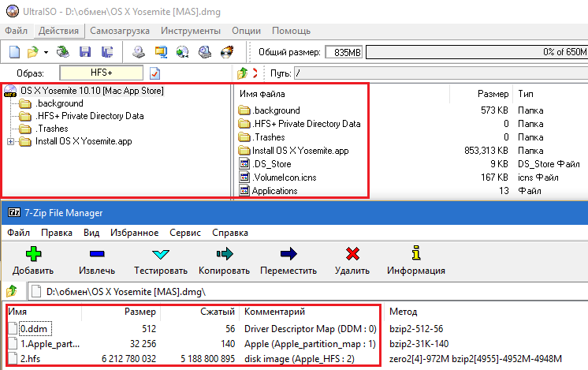Select Install OS X Yosemite.app in file list
The height and width of the screenshot is (370, 588).
pyautogui.click(x=300, y=151)
